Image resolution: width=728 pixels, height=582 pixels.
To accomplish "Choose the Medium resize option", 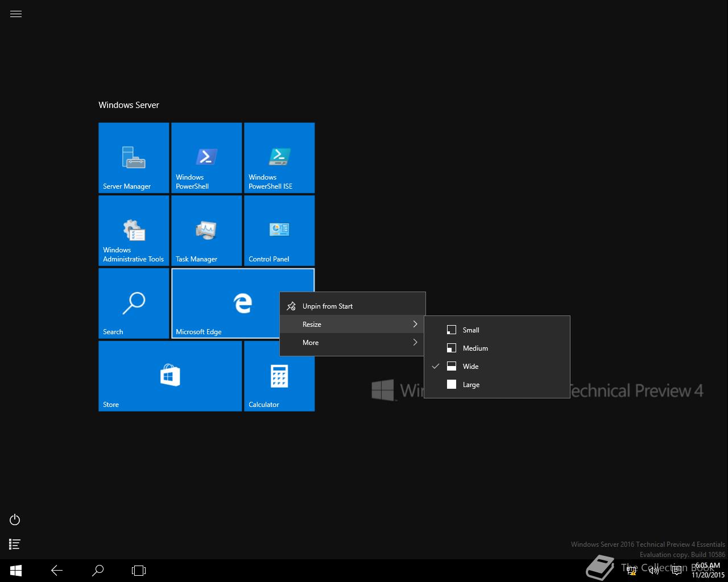I will pyautogui.click(x=475, y=348).
